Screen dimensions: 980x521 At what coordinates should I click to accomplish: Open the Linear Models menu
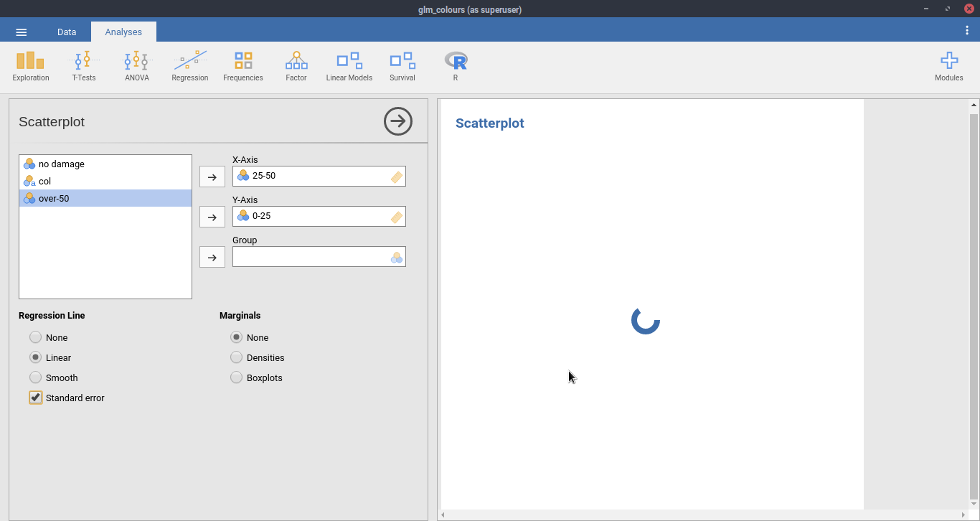coord(349,66)
